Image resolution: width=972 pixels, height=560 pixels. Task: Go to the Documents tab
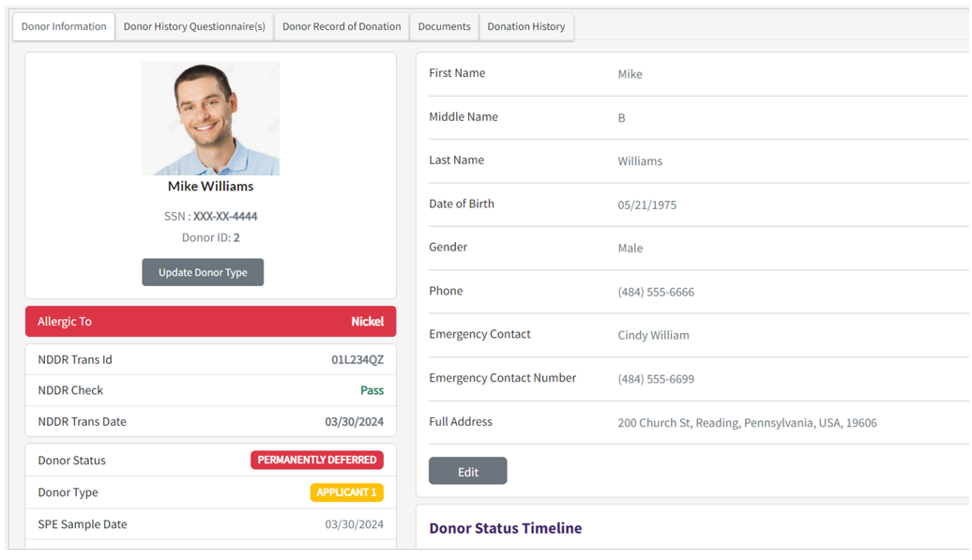pos(444,27)
